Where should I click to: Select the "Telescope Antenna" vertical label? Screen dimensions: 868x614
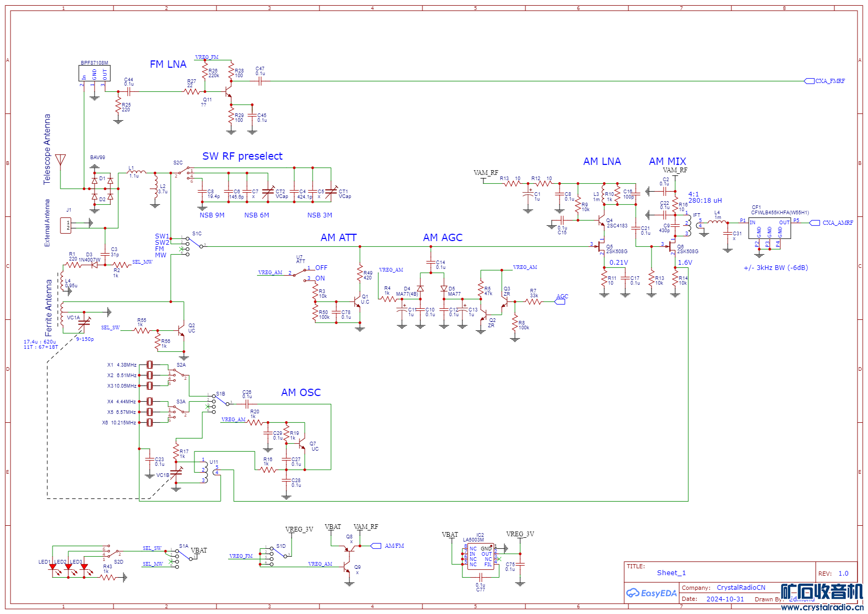coord(47,149)
